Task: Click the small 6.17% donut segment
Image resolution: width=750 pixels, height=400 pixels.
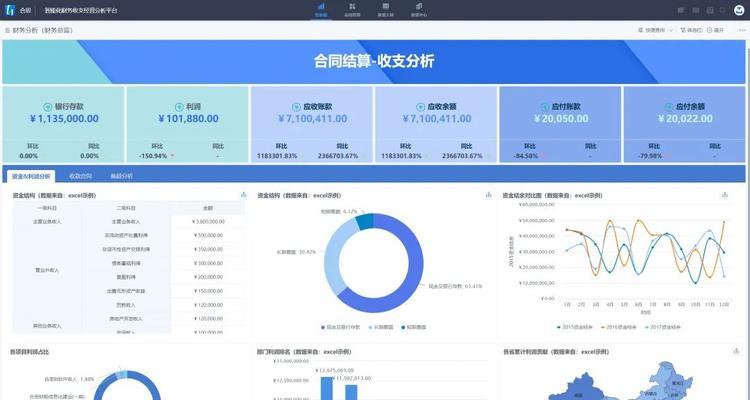Action: click(x=365, y=221)
